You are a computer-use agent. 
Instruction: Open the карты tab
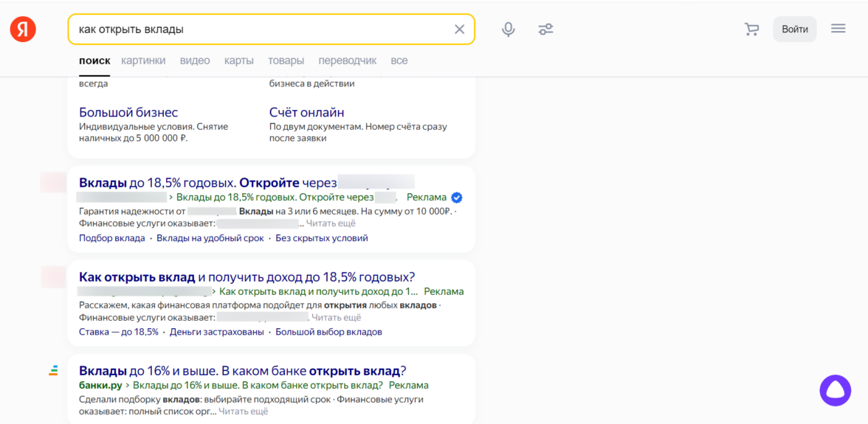tap(238, 60)
